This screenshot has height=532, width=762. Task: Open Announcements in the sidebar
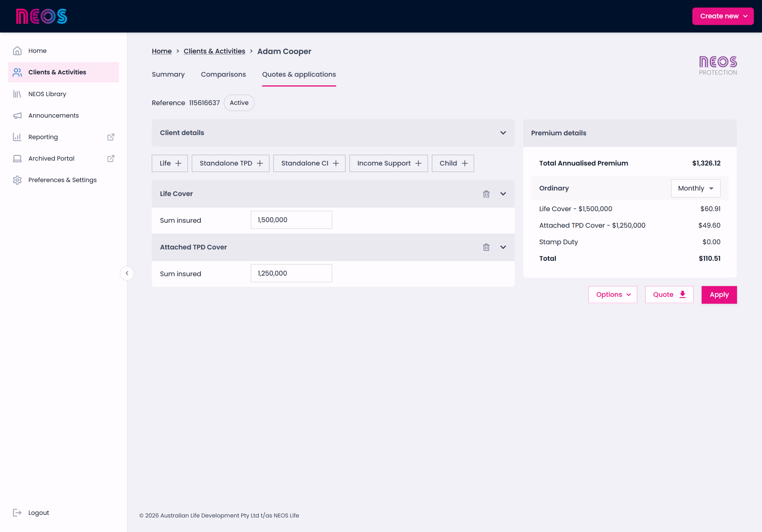(x=63, y=116)
